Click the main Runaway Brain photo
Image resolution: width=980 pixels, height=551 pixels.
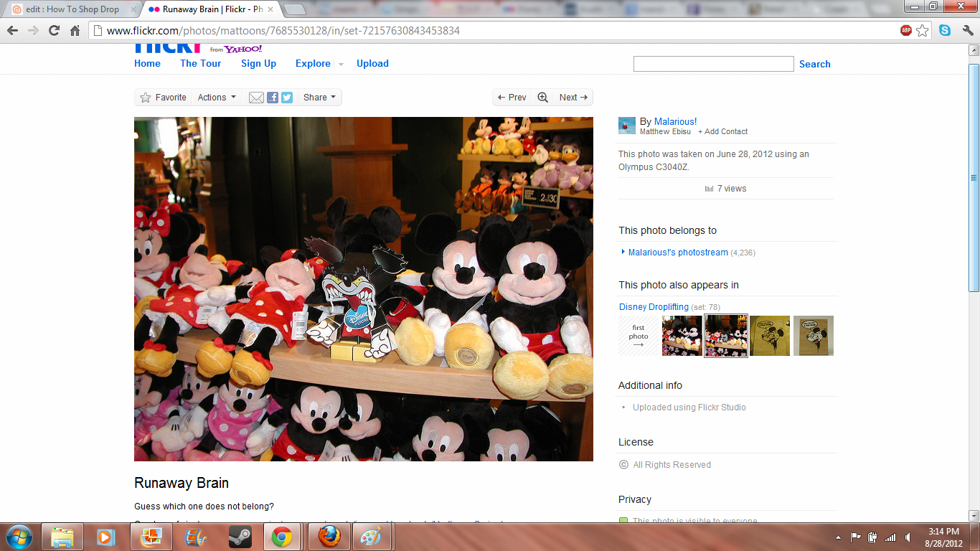click(364, 289)
